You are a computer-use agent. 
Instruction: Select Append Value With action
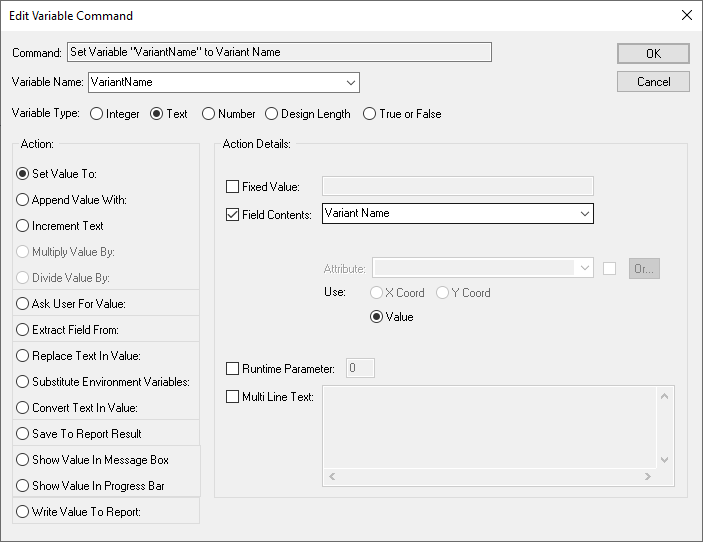pyautogui.click(x=23, y=200)
